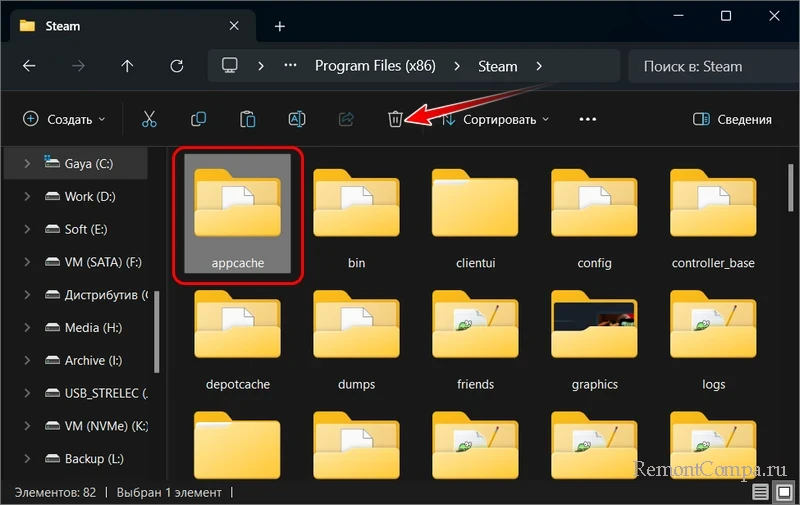Click the Copy icon in toolbar
Image resolution: width=800 pixels, height=505 pixels.
click(198, 119)
